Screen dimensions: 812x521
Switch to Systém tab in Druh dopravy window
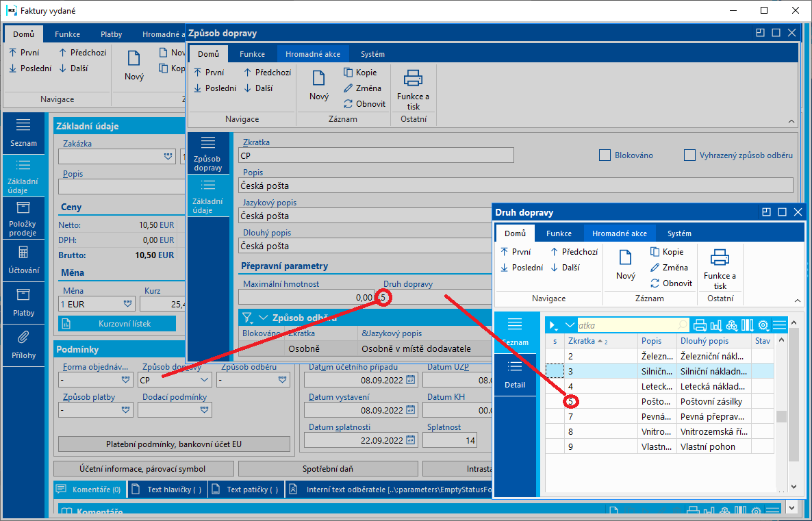click(x=679, y=233)
